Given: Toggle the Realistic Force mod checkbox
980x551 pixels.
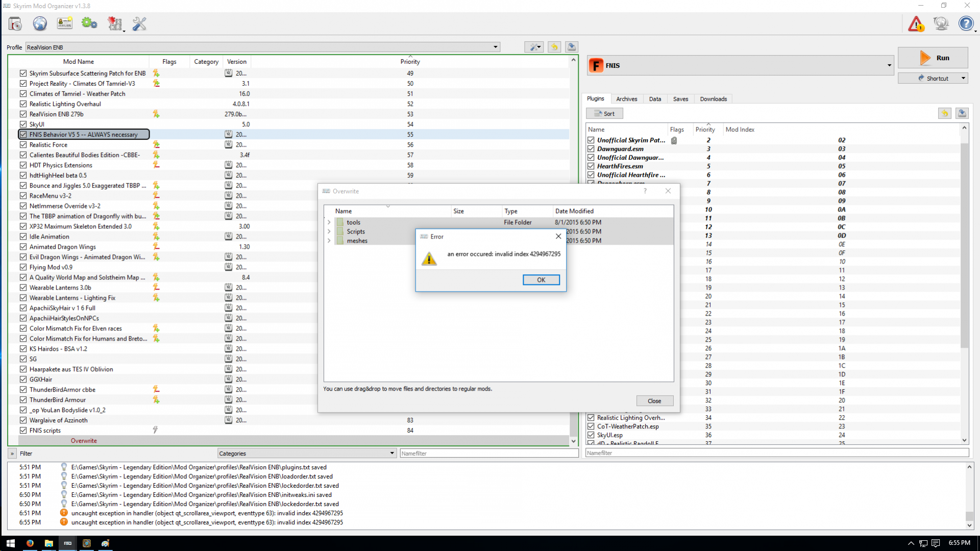Looking at the screenshot, I should click(x=23, y=145).
